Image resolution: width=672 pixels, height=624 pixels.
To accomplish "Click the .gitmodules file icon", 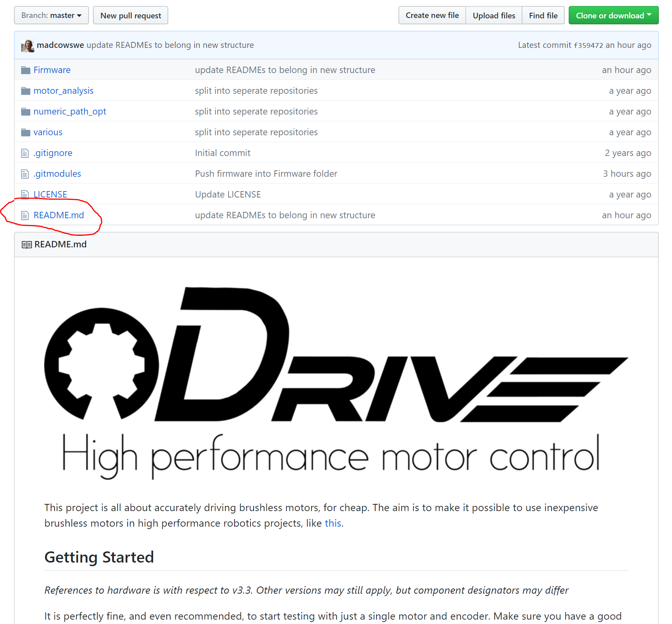I will pos(25,174).
